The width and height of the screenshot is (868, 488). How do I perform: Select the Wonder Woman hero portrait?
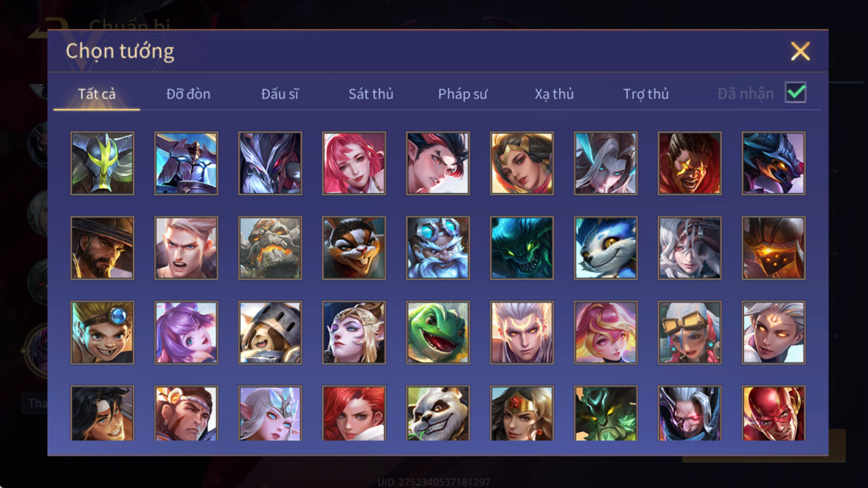522,413
